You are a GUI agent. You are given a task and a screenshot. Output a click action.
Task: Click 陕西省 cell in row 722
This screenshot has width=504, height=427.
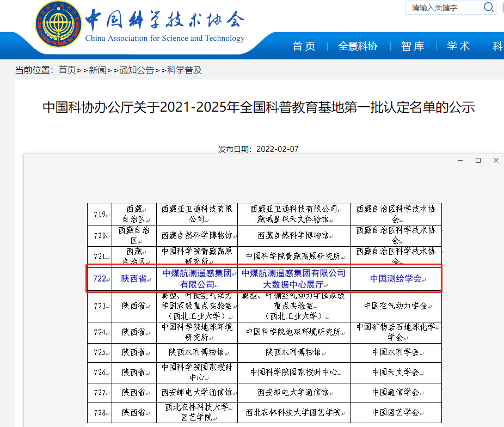coord(134,279)
